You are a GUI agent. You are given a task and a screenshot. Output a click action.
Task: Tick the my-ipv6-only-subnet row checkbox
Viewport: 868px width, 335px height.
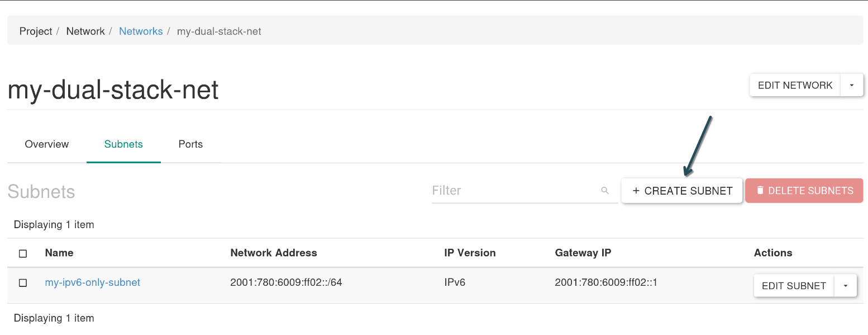click(23, 283)
